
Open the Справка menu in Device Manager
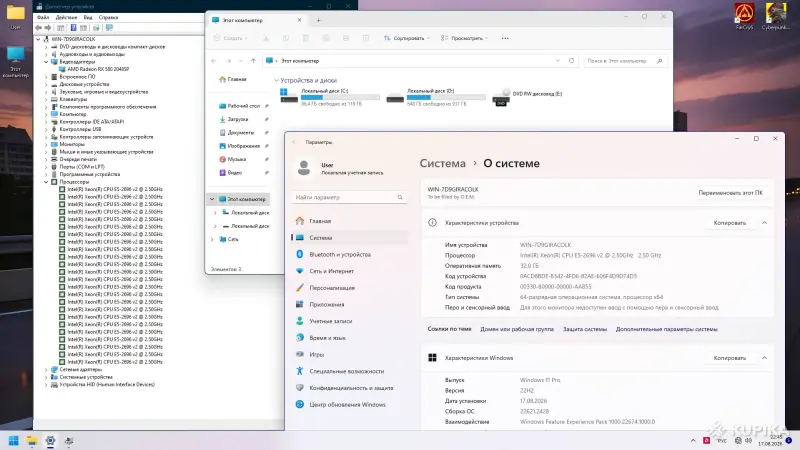click(108, 17)
